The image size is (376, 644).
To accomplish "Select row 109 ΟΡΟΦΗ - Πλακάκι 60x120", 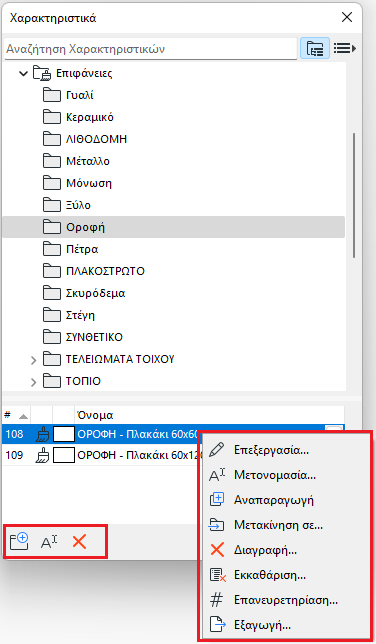I will coord(100,455).
